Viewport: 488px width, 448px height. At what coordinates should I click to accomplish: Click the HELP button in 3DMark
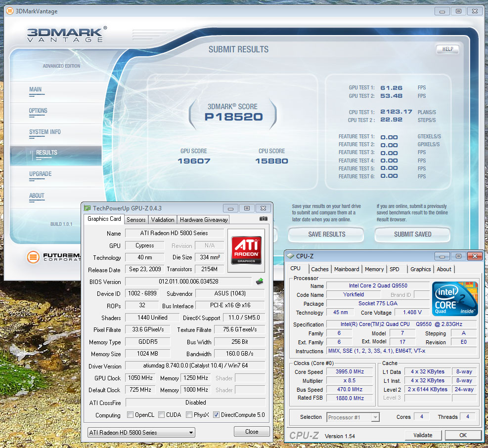[447, 49]
